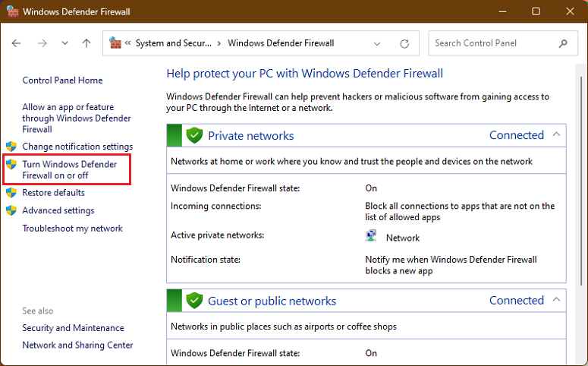Open the recent locations dropdown arrow
588x366 pixels.
point(65,43)
